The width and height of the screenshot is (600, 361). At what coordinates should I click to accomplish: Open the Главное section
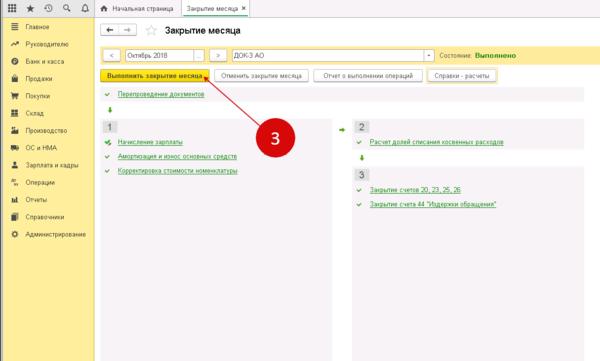coord(37,27)
